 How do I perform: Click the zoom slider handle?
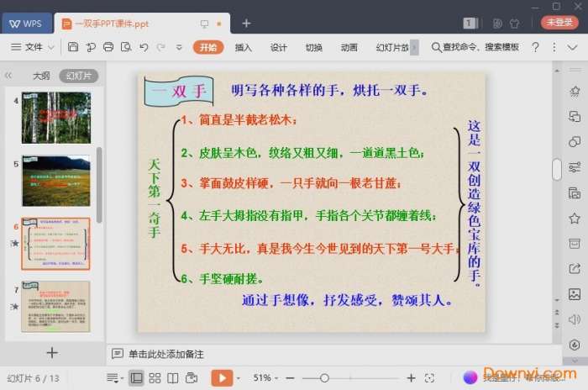click(x=324, y=378)
